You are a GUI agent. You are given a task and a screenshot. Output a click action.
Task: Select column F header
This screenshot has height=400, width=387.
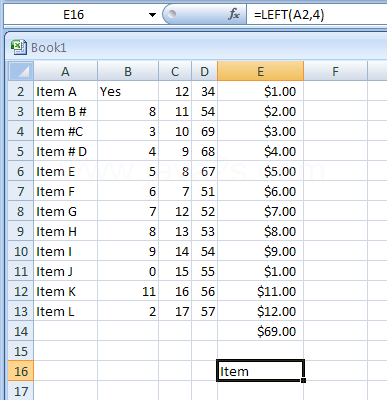pyautogui.click(x=335, y=71)
